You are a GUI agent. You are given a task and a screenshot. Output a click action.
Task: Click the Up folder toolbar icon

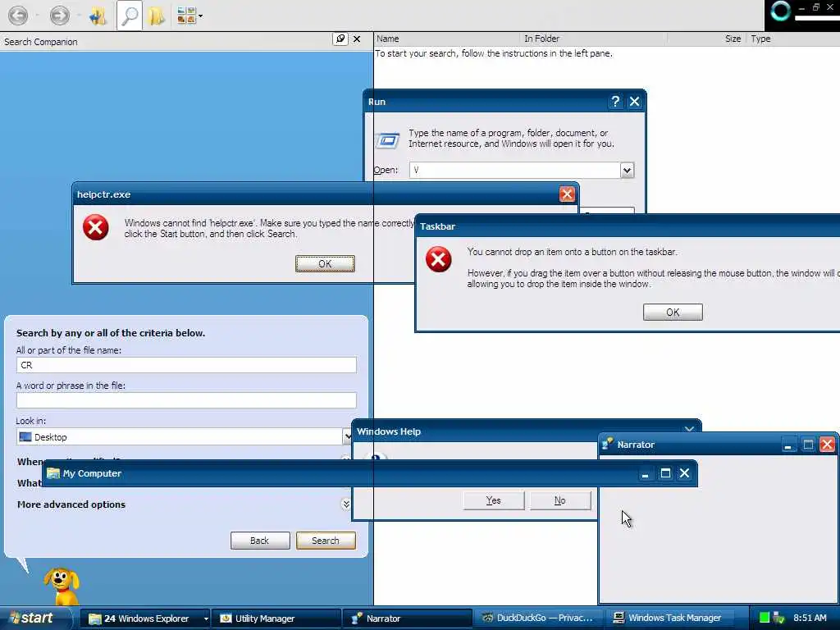coord(98,16)
